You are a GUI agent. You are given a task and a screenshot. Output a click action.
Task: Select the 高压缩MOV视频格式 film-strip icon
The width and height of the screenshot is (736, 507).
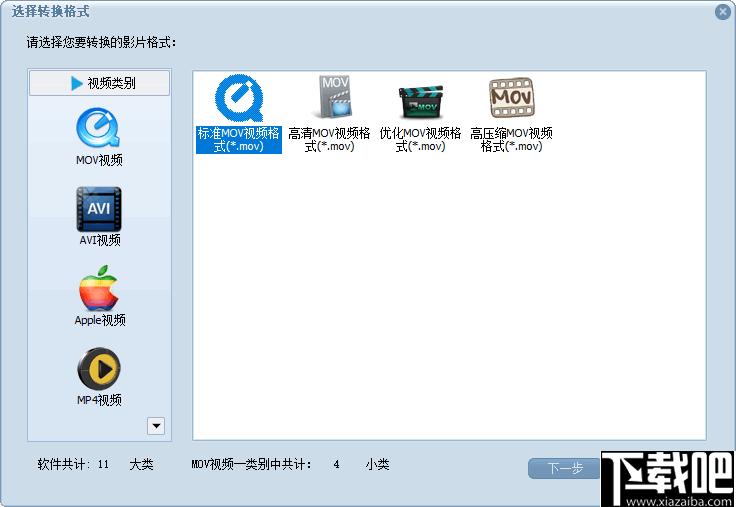[x=512, y=98]
